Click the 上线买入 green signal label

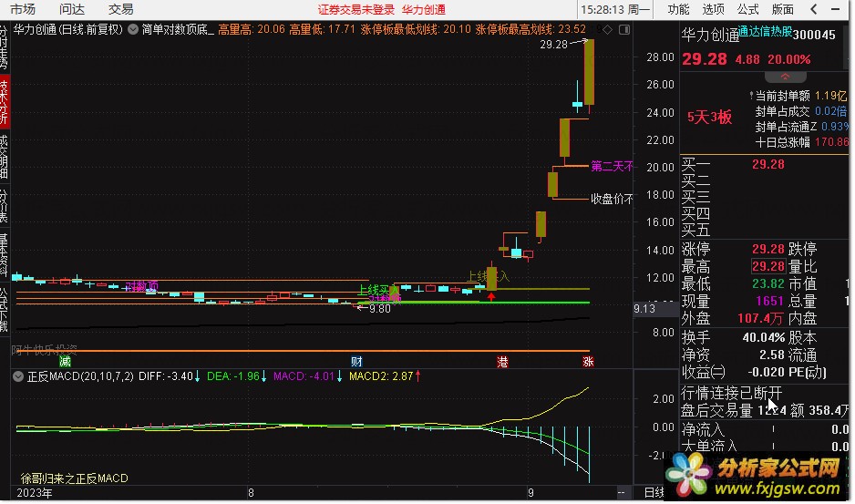click(378, 290)
